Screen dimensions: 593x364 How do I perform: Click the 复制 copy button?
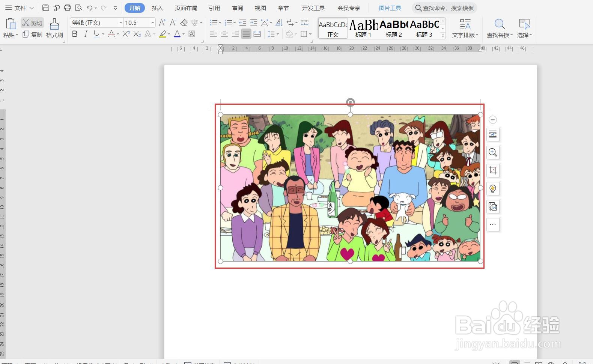pos(32,35)
